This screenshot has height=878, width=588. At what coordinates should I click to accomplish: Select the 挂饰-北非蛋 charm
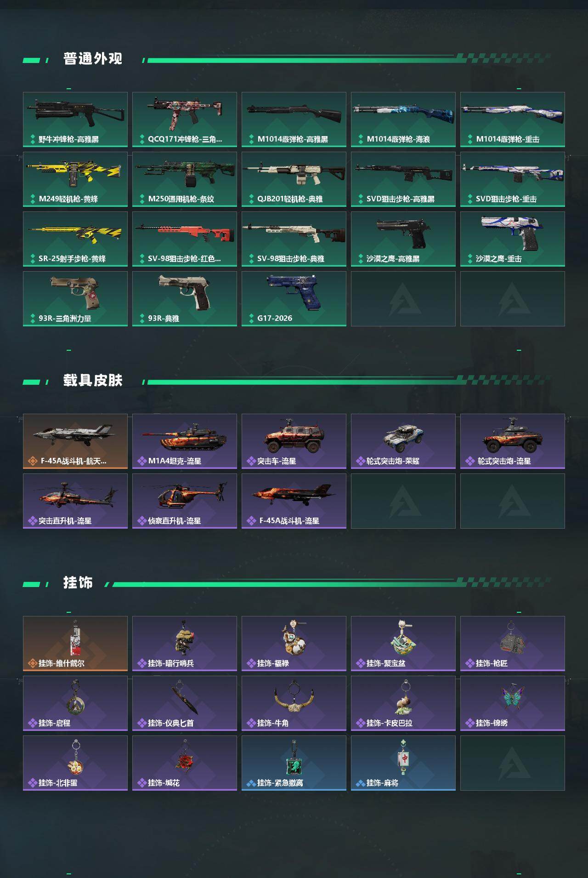point(75,763)
